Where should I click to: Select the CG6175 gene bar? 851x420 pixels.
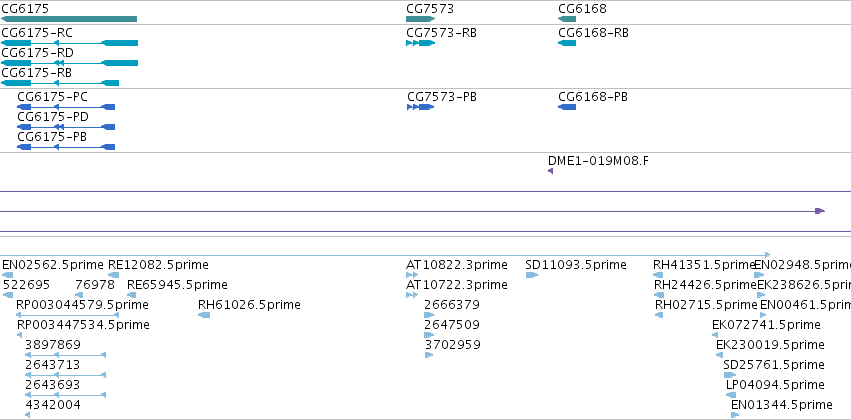click(x=69, y=19)
